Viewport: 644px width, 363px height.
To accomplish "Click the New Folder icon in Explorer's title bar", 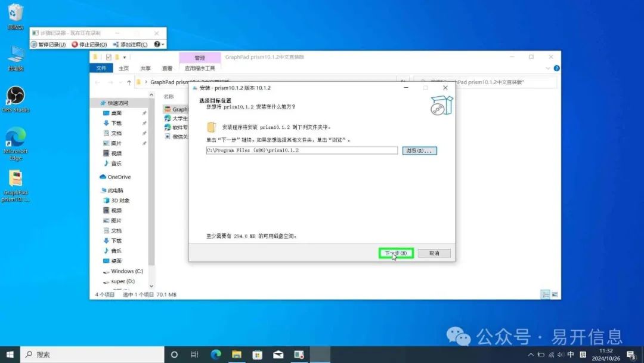I will (x=117, y=57).
